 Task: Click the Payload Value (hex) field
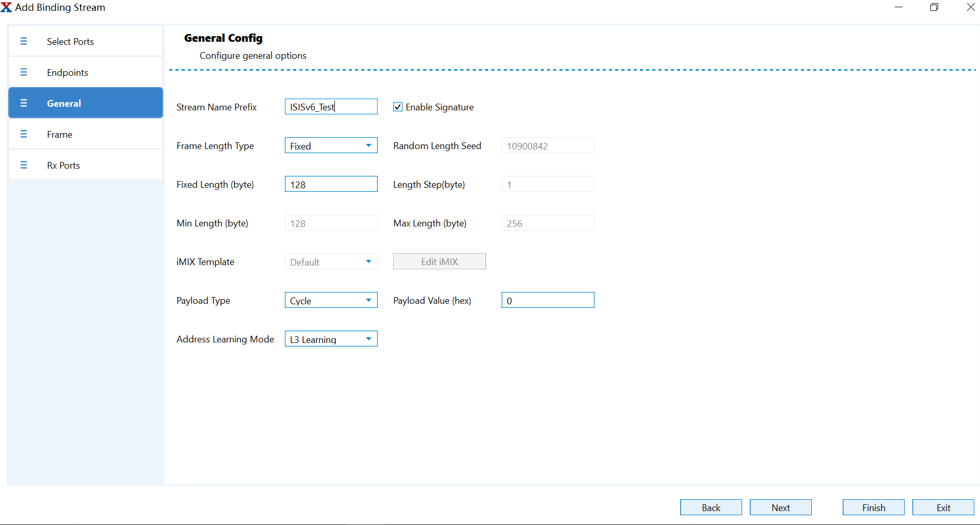coord(548,300)
